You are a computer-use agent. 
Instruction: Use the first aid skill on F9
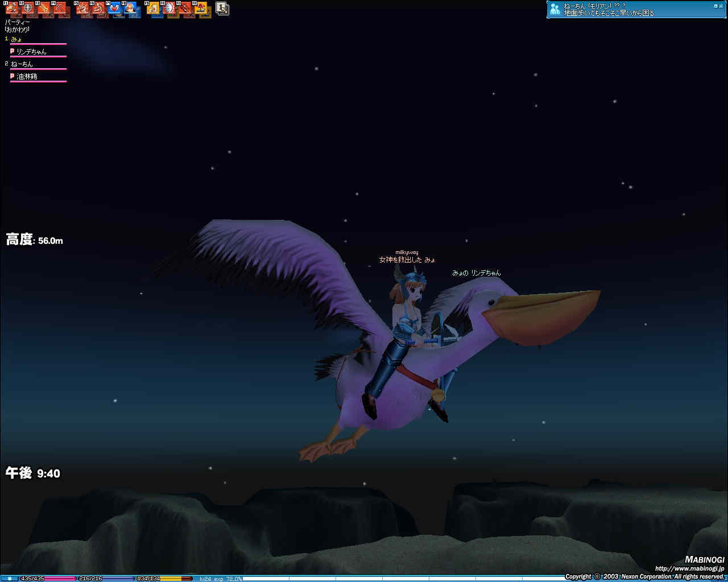153,9
